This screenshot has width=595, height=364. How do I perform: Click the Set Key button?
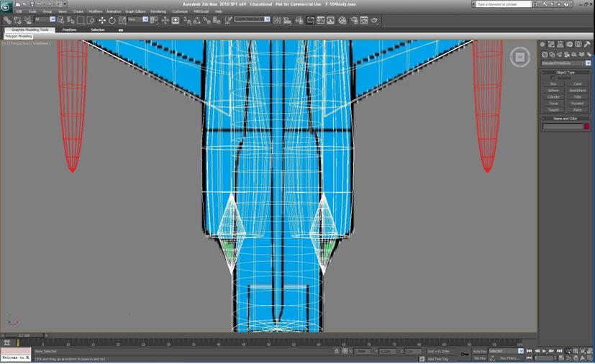[480, 358]
